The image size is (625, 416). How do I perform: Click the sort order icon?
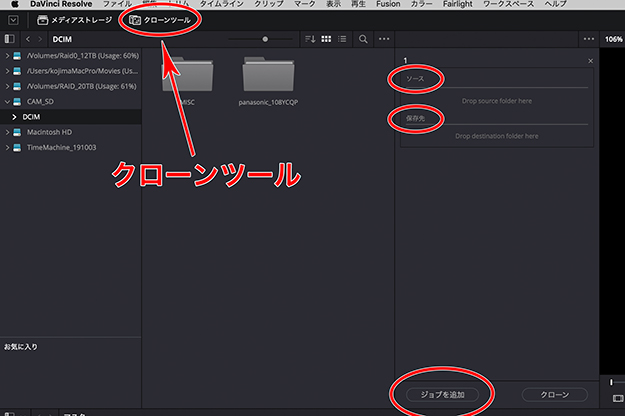(310, 39)
